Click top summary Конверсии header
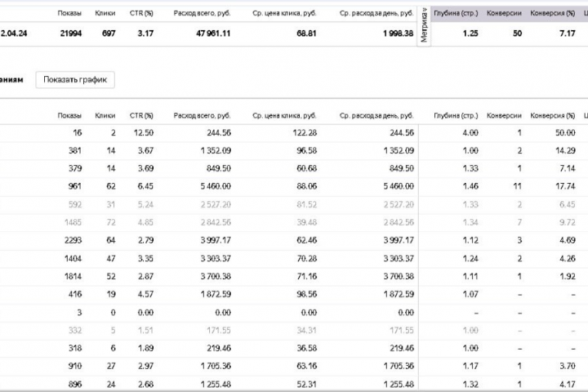 click(x=504, y=13)
